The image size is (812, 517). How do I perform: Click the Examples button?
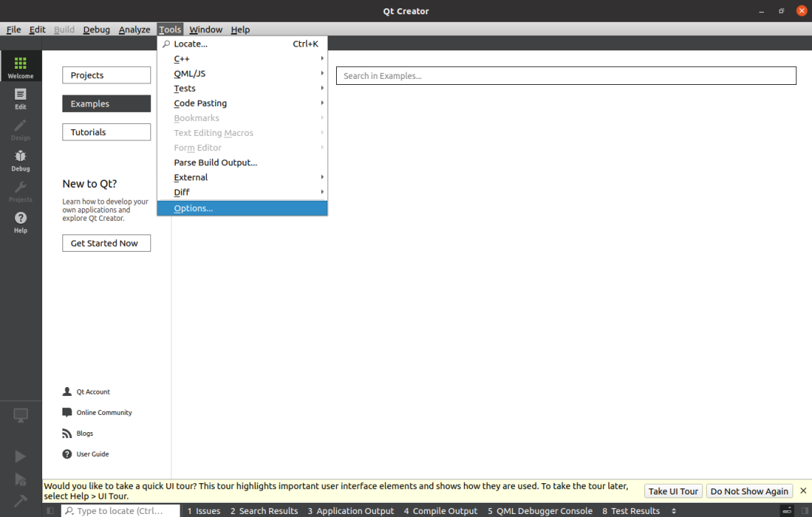[x=107, y=104]
